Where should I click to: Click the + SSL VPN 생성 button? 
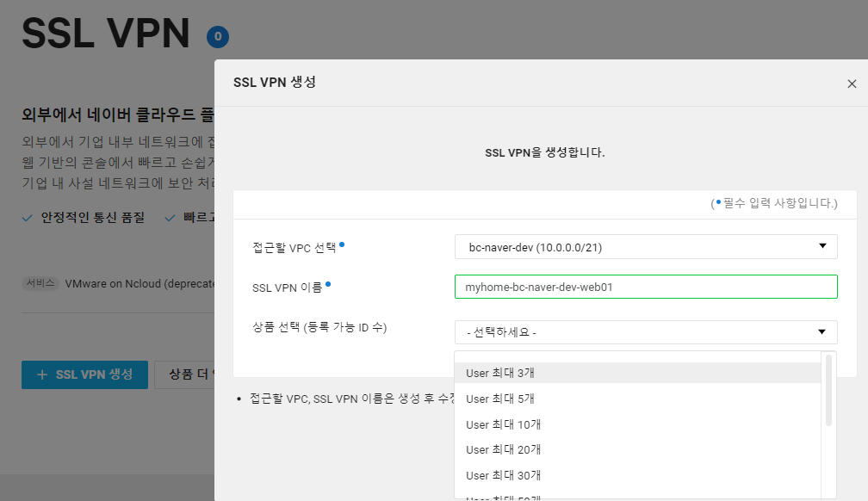[x=84, y=374]
